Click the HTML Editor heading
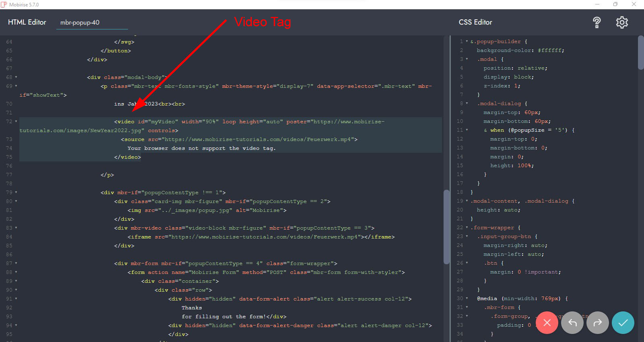644x342 pixels. [27, 23]
